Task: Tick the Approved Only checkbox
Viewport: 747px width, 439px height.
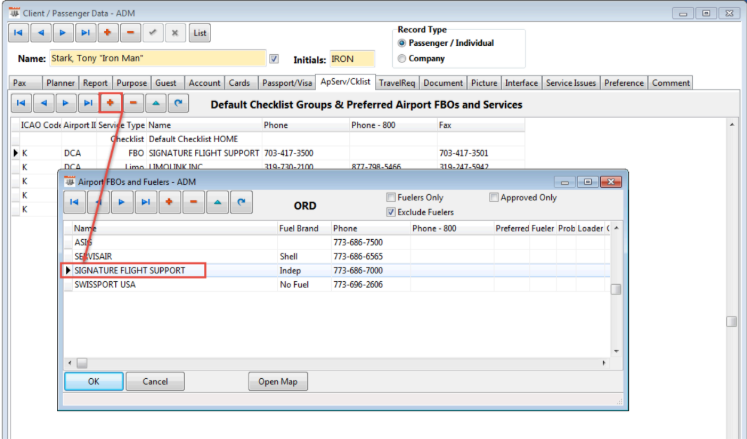Action: pos(495,198)
